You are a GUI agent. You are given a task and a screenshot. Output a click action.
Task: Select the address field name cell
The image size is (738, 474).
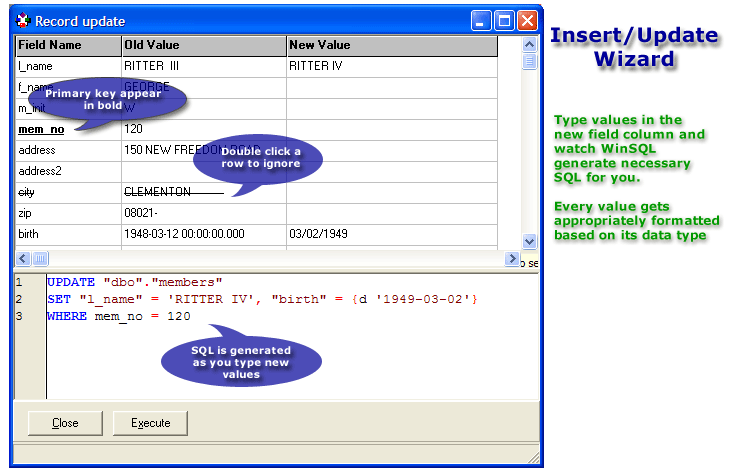click(x=69, y=151)
